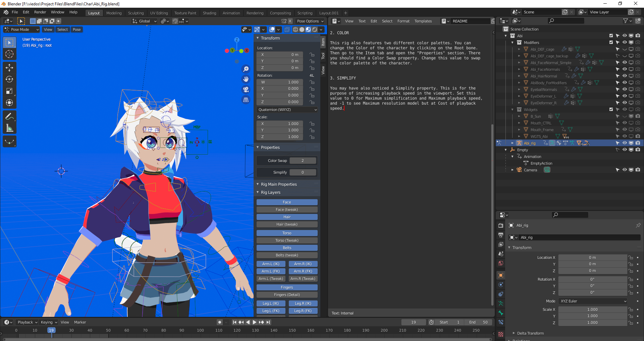This screenshot has width=644, height=341.
Task: Open the Render menu
Action: click(x=40, y=12)
